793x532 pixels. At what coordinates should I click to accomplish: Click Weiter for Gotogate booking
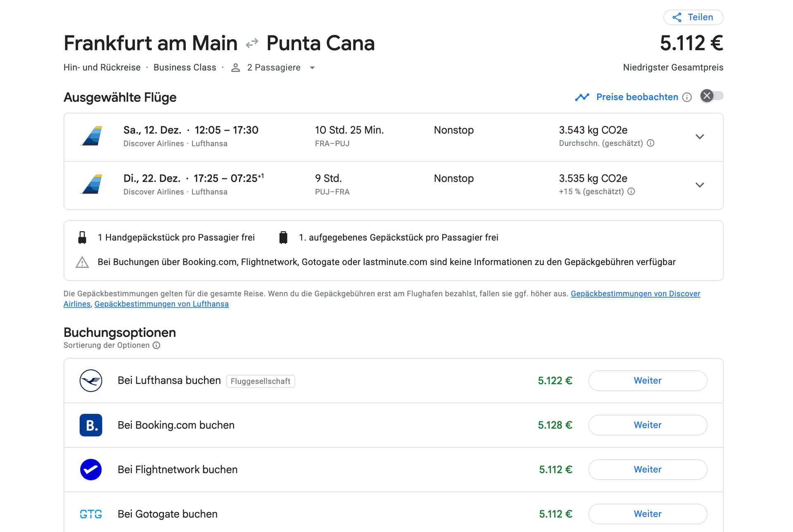click(x=648, y=514)
